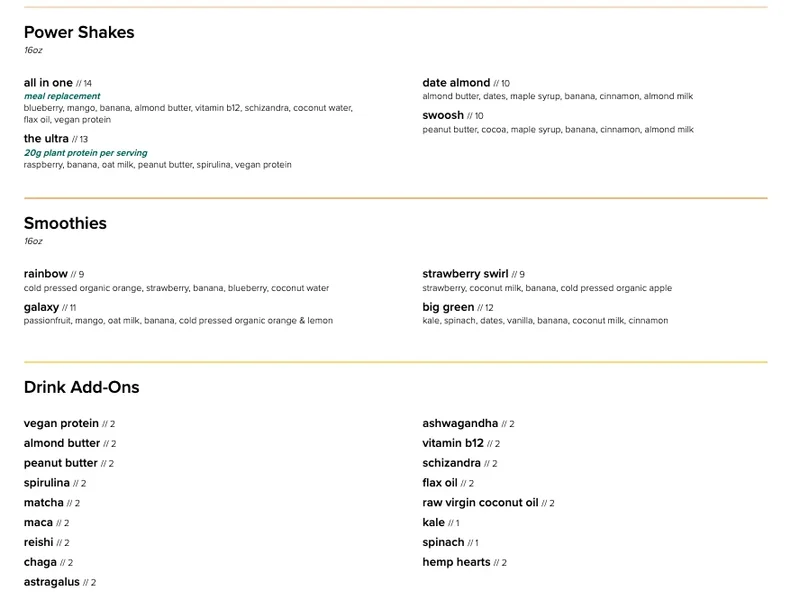Click the hemp hearts add-on
Screen dimensions: 800x600
tap(456, 562)
